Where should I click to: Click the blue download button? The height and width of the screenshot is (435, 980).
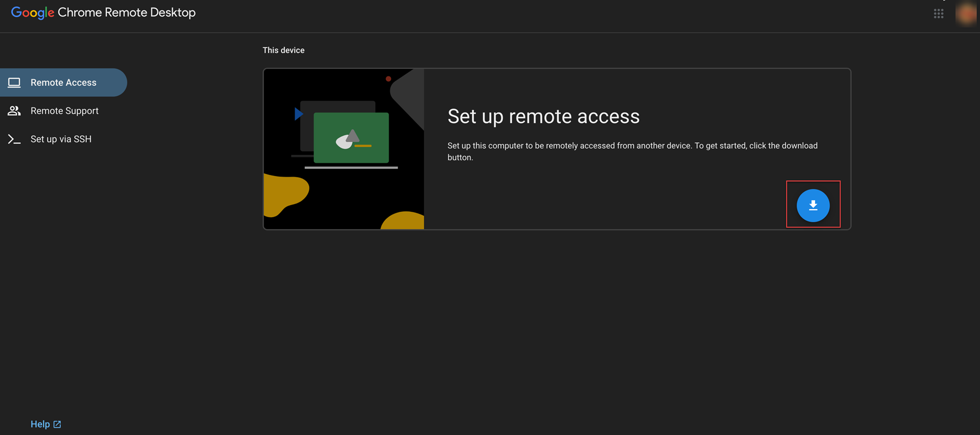click(813, 205)
